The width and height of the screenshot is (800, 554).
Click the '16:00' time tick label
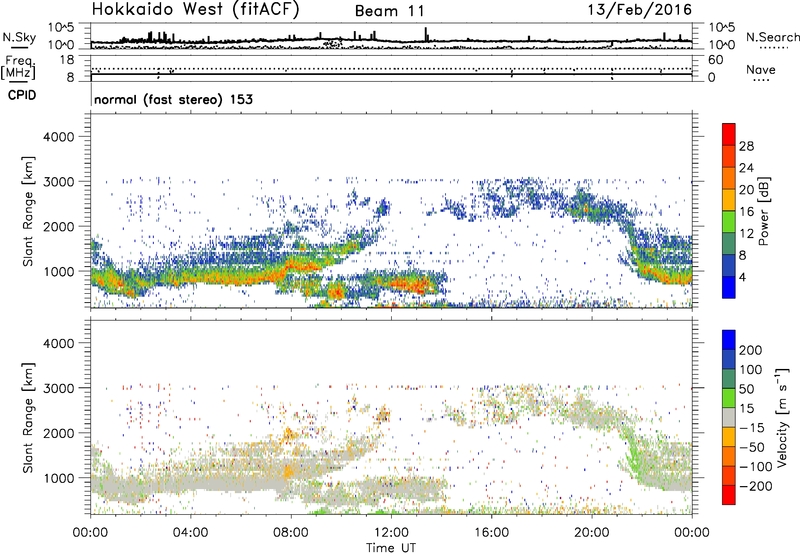(x=491, y=533)
